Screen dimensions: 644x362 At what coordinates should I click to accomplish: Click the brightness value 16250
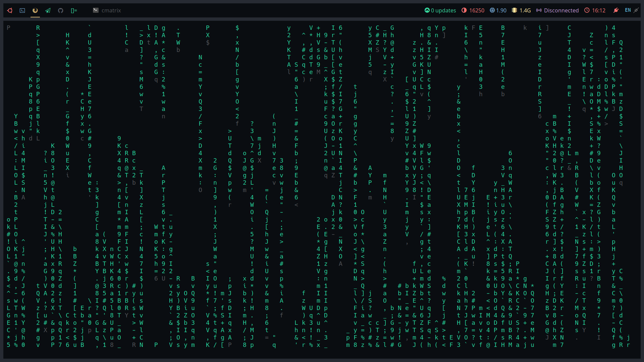[x=476, y=10]
